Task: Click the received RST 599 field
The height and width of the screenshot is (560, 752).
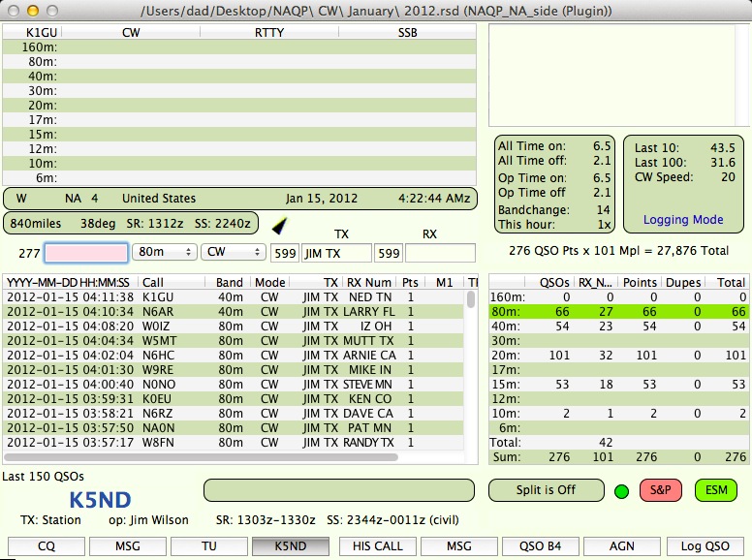Action: point(389,253)
